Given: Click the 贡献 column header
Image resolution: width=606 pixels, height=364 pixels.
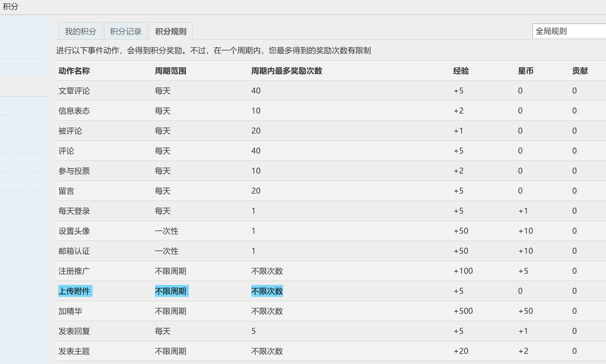Looking at the screenshot, I should pyautogui.click(x=580, y=71).
